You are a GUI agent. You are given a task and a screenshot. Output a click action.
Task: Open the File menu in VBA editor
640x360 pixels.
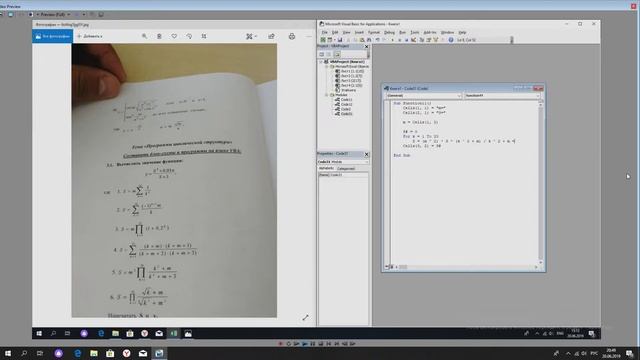point(324,32)
